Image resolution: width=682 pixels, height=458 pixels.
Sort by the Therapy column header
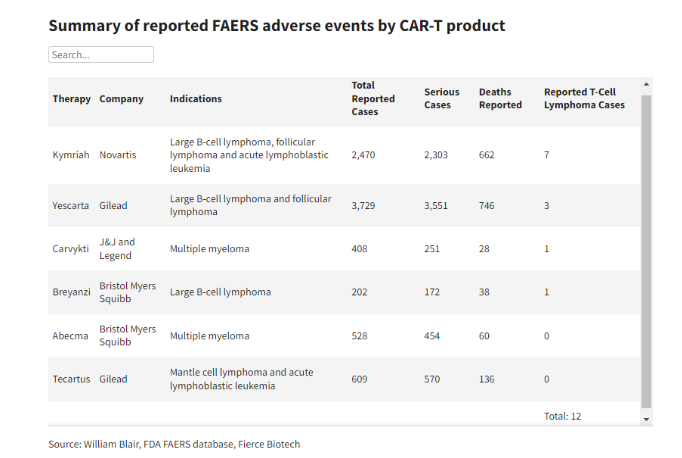coord(71,99)
